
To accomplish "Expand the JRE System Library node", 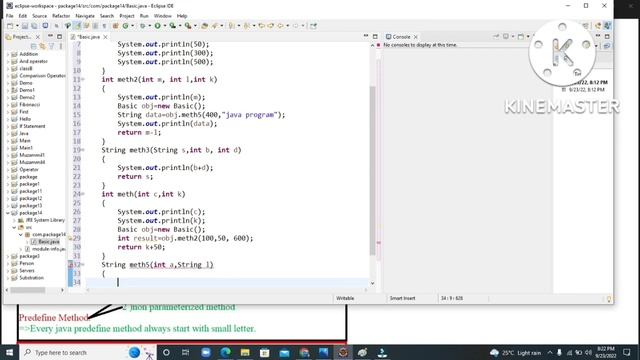I will point(14,220).
